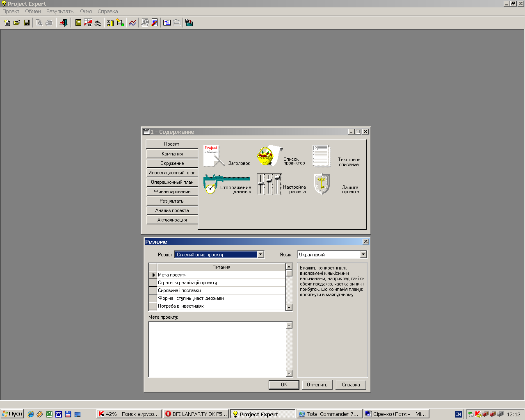Click the document with red pencil icon
Image resolution: width=525 pixels, height=420 pixels.
[155, 23]
